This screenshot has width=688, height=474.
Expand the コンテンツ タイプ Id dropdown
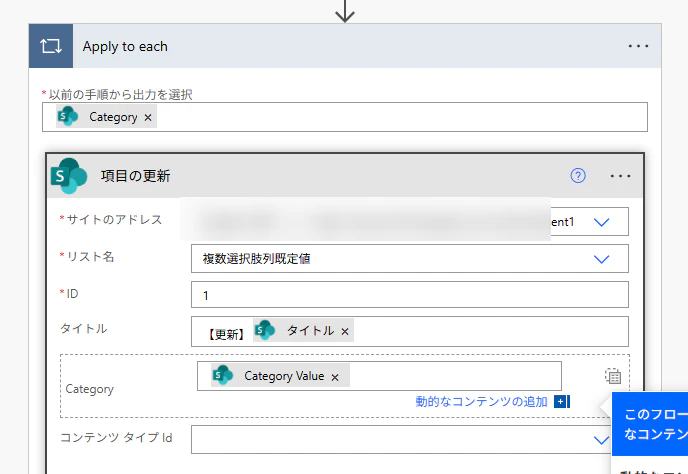(x=601, y=440)
